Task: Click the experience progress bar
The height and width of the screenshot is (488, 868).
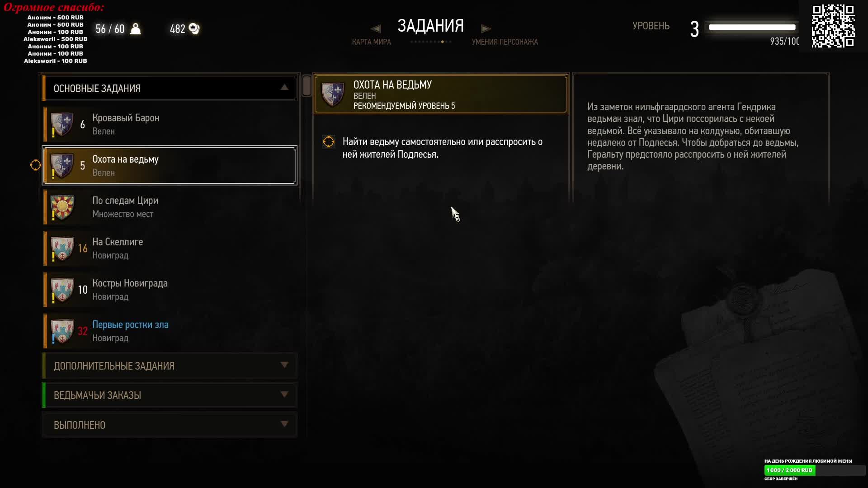Action: pos(752,27)
